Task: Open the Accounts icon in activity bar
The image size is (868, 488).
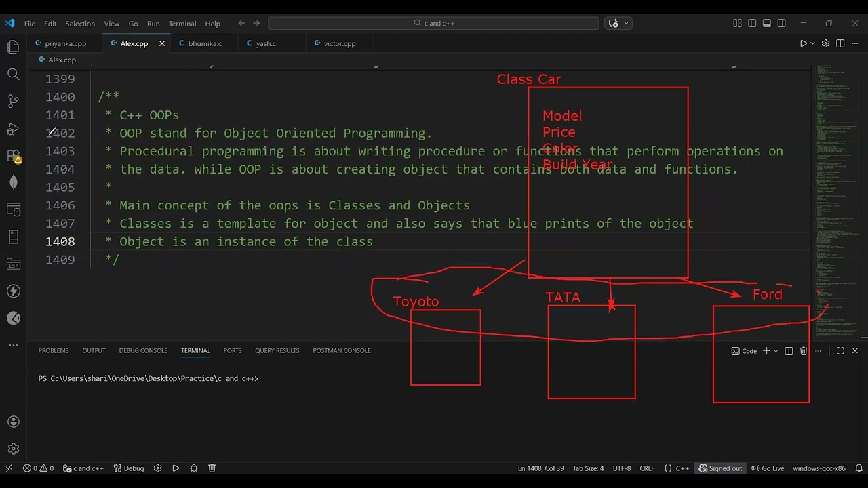Action: click(13, 422)
